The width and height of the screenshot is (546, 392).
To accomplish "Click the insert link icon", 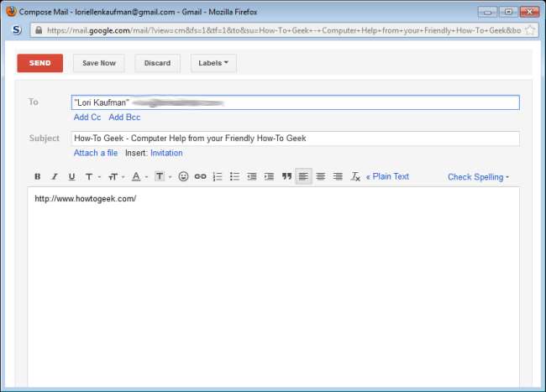I will [x=200, y=177].
